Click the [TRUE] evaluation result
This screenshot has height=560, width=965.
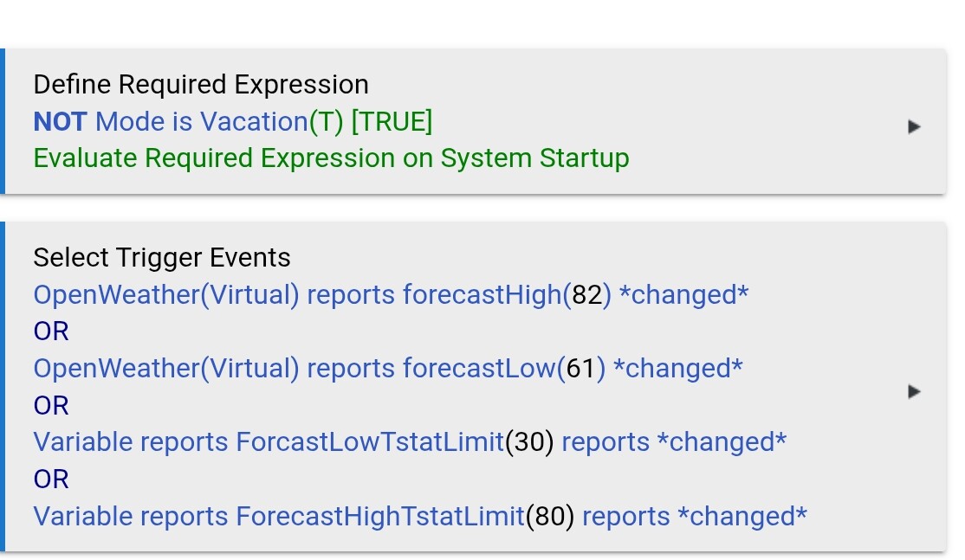tap(392, 122)
